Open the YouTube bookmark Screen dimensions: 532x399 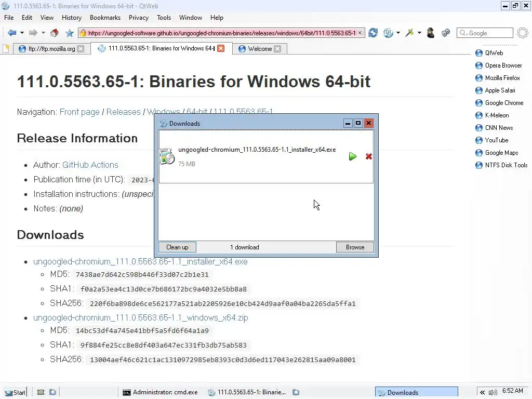pos(491,140)
